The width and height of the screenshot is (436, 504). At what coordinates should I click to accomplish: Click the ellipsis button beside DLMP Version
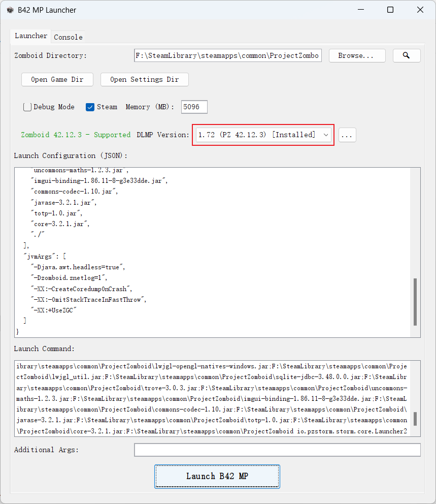[x=347, y=135]
